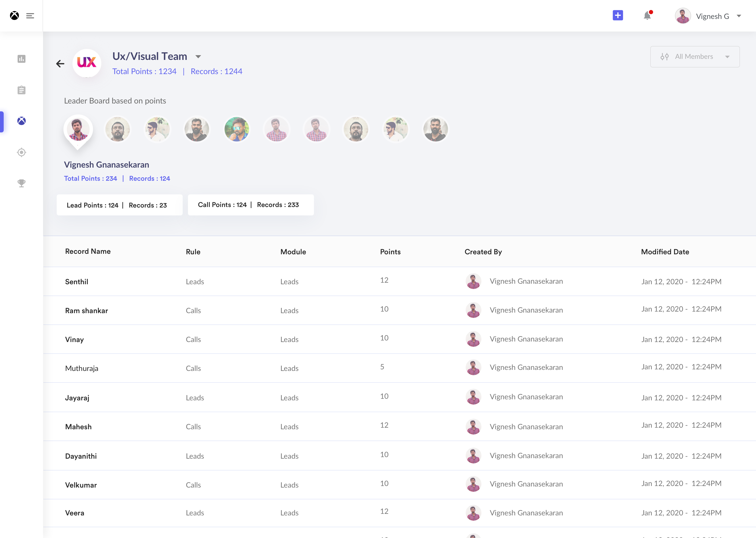Click the Module column header
Screen dimensions: 756x538
293,252
